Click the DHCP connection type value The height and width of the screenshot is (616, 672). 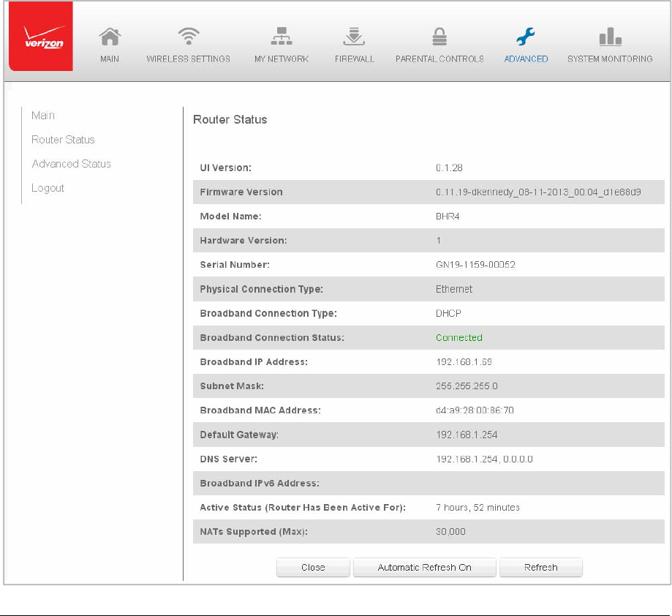pyautogui.click(x=448, y=313)
